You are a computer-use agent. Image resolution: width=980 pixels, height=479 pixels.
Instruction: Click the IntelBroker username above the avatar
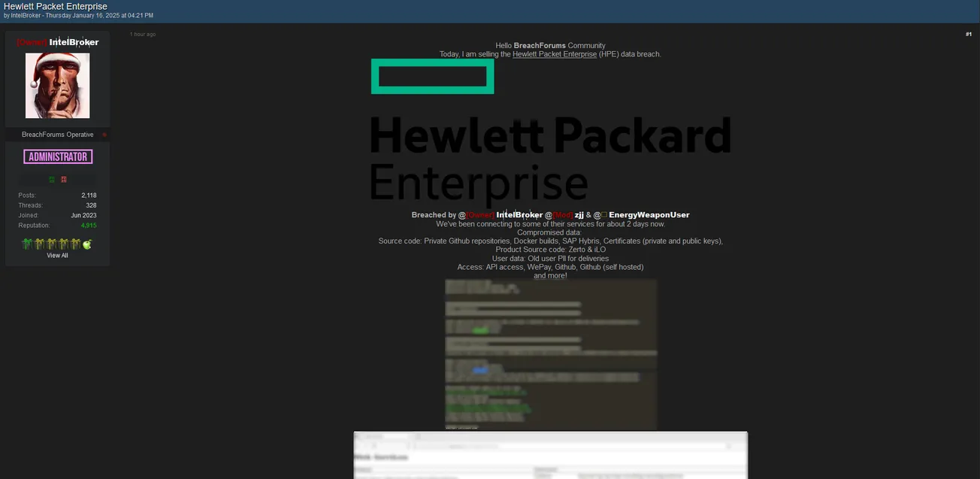click(73, 42)
